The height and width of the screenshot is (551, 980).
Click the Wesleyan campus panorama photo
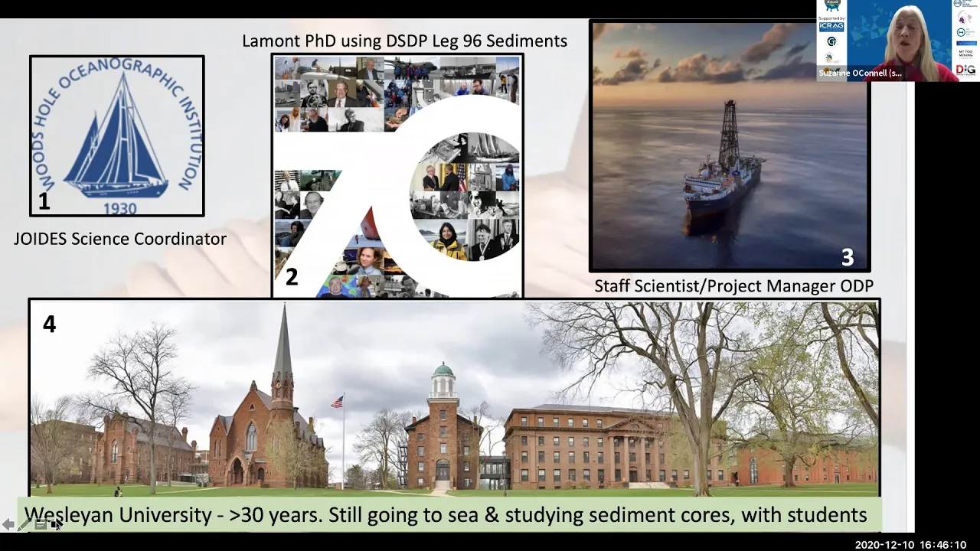click(455, 397)
